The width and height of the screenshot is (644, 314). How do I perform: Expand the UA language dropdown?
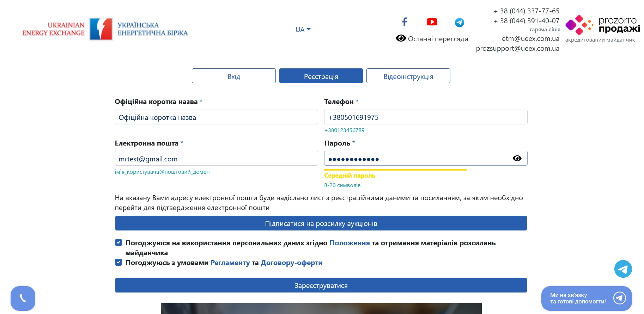click(303, 30)
